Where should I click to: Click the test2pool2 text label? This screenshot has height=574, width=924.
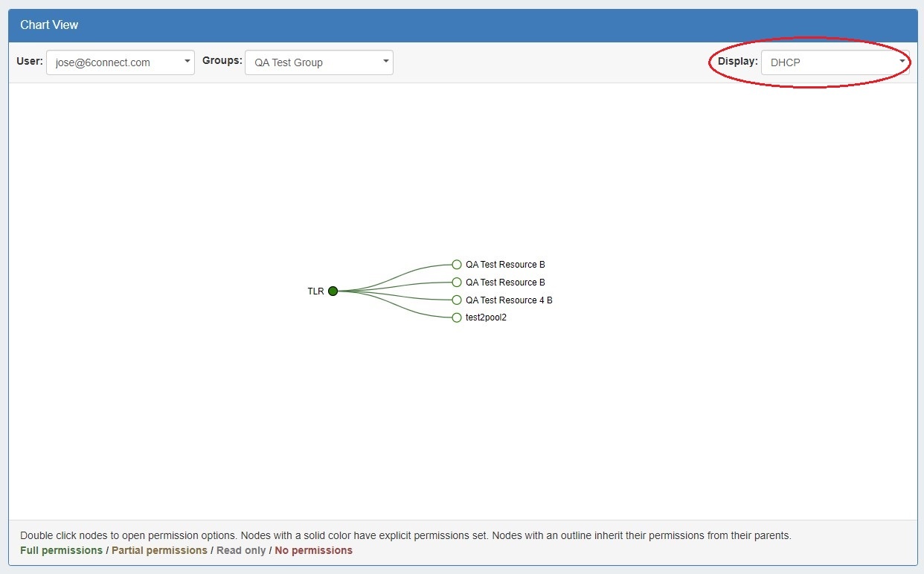486,317
